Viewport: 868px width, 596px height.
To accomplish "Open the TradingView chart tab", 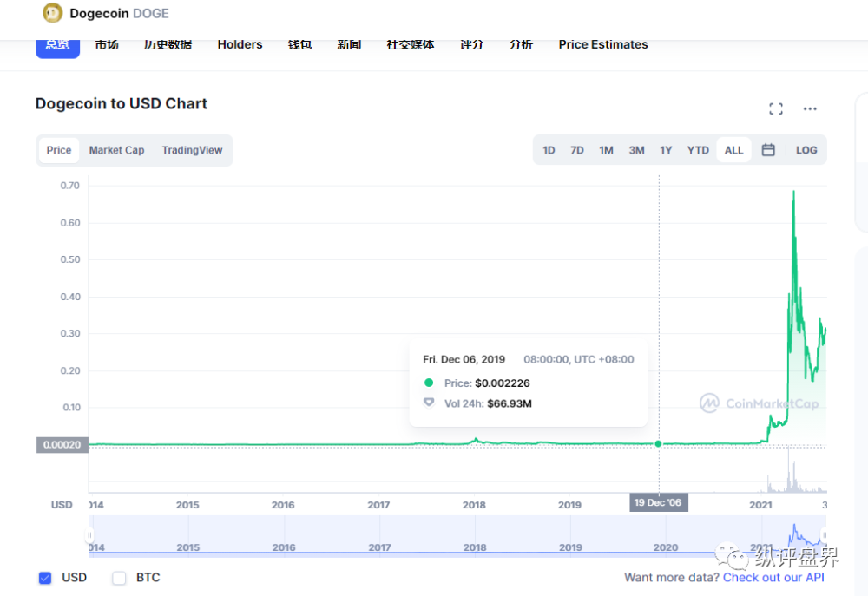I will pos(192,150).
